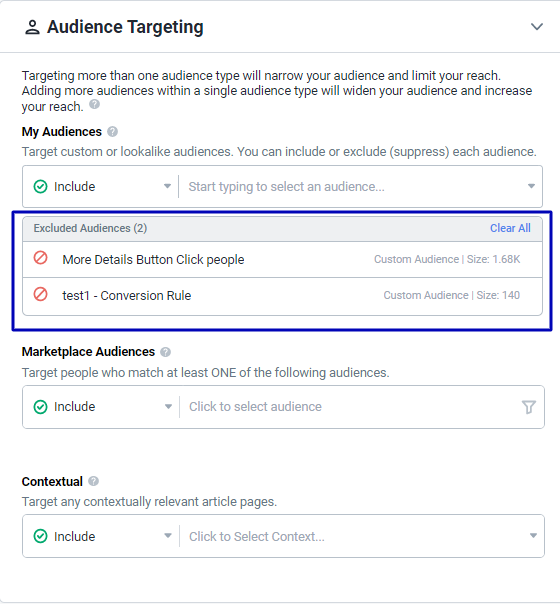This screenshot has height=604, width=560.
Task: Expand the audience selection dropdown arrow
Action: (531, 186)
